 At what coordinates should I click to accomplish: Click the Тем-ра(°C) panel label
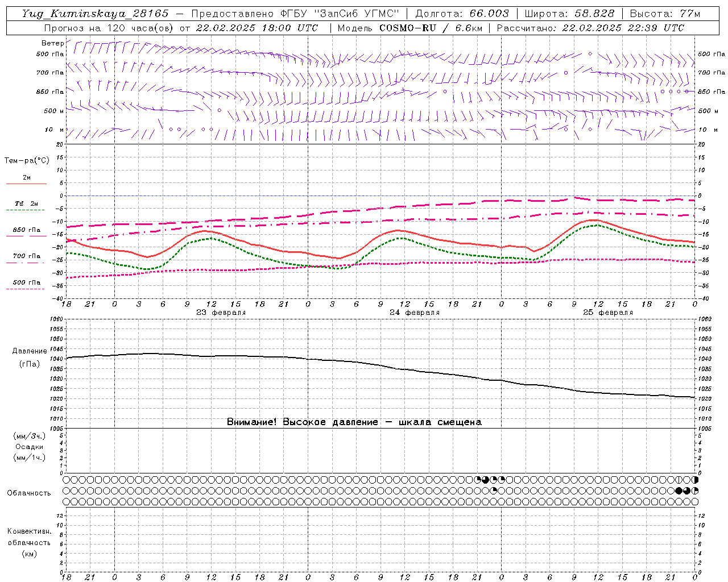coord(27,161)
